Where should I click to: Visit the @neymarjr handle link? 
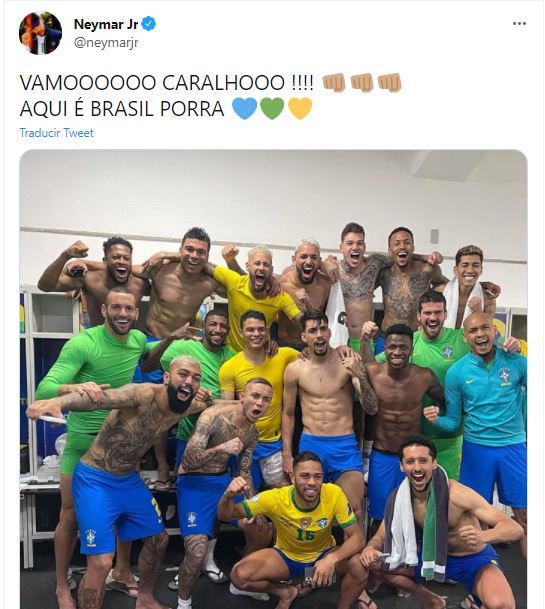pos(106,42)
